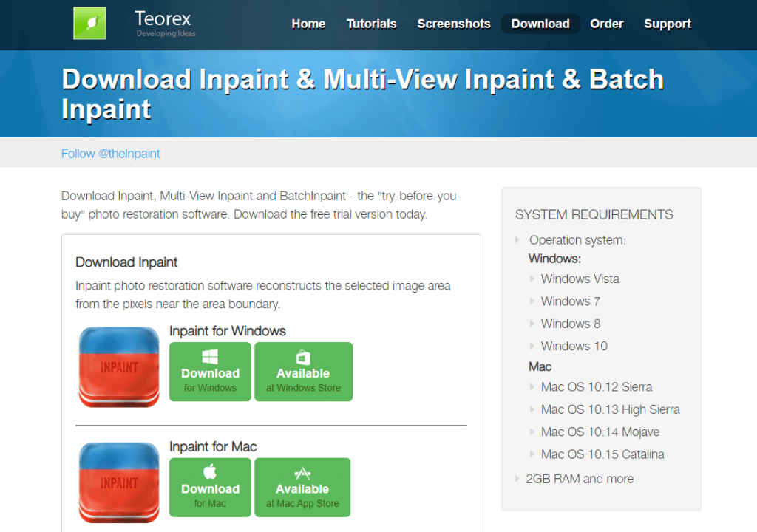
Task: Click the intro paragraph about free trial version
Action: tap(261, 205)
